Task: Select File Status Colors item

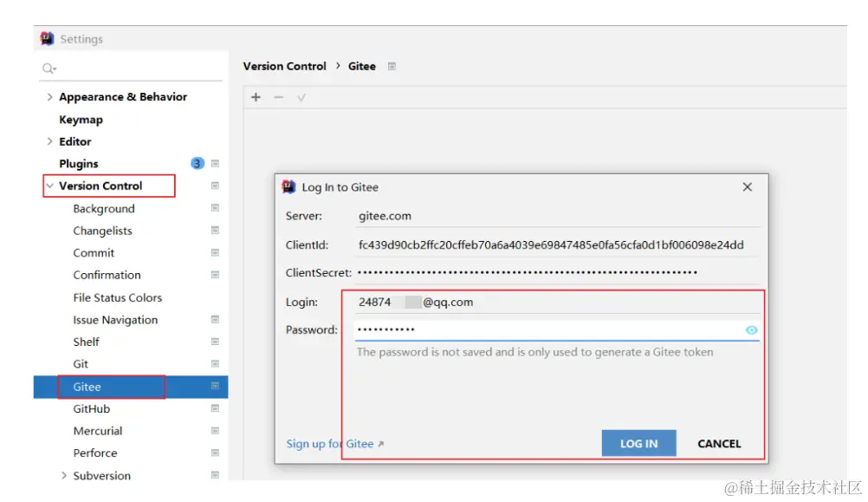Action: click(x=117, y=297)
